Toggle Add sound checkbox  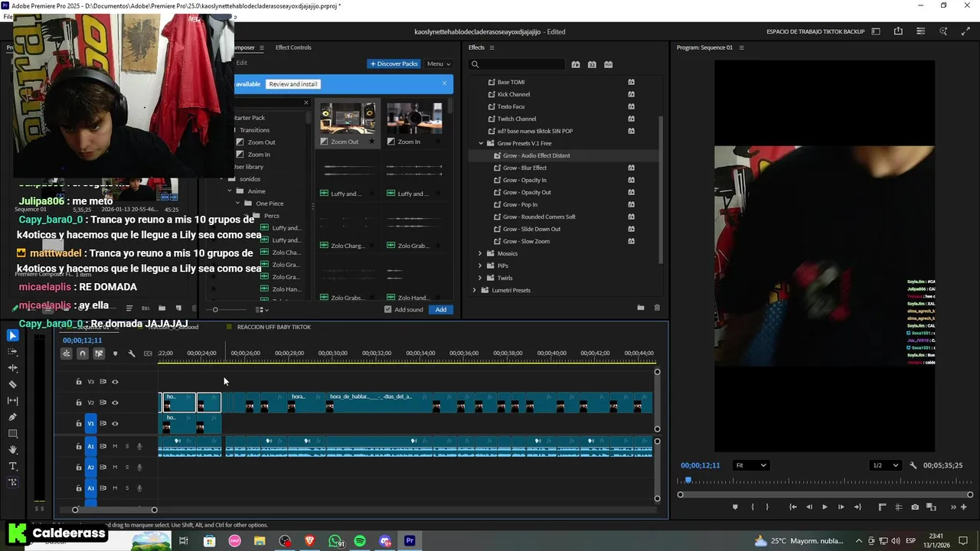[387, 309]
